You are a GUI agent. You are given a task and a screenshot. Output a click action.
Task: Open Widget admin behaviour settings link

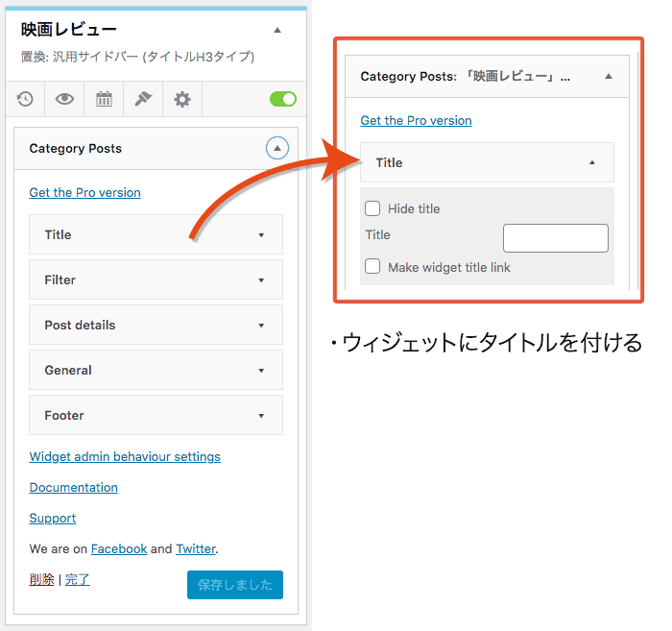click(x=125, y=456)
